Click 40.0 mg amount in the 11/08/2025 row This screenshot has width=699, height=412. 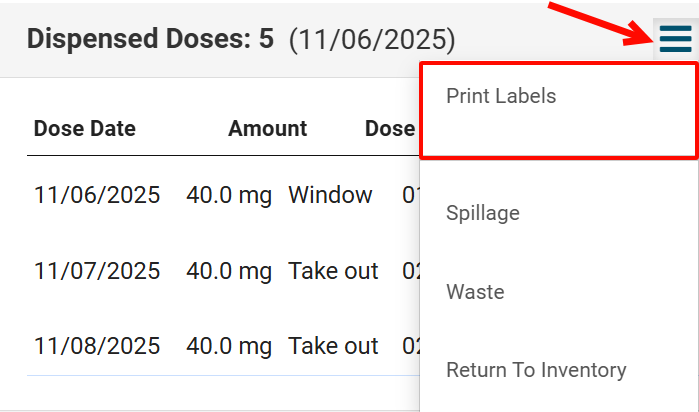[229, 346]
